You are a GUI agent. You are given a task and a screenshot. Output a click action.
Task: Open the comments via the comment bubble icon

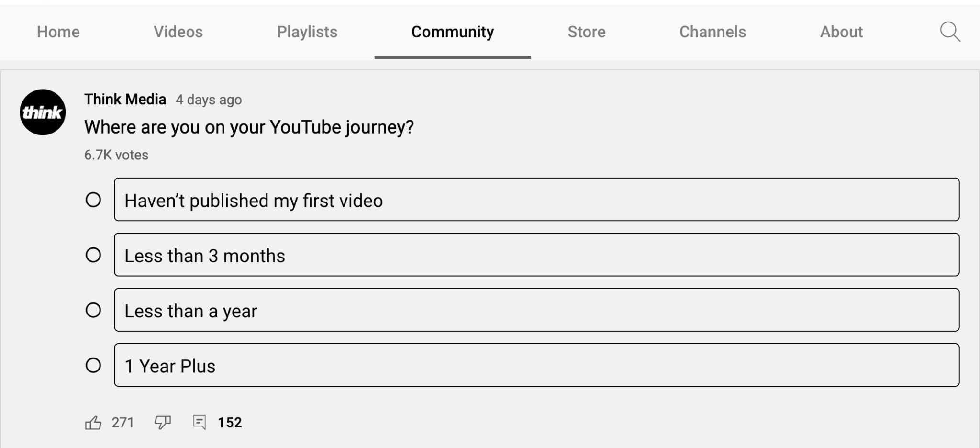[200, 422]
